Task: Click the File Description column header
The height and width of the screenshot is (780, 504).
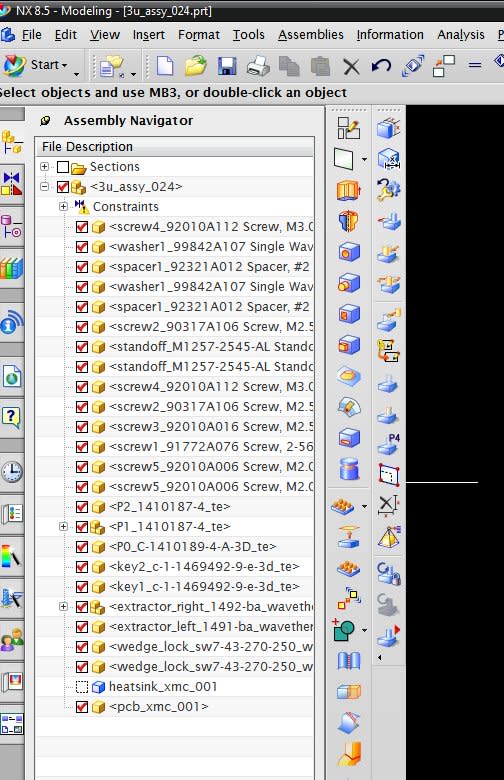Action: [175, 147]
